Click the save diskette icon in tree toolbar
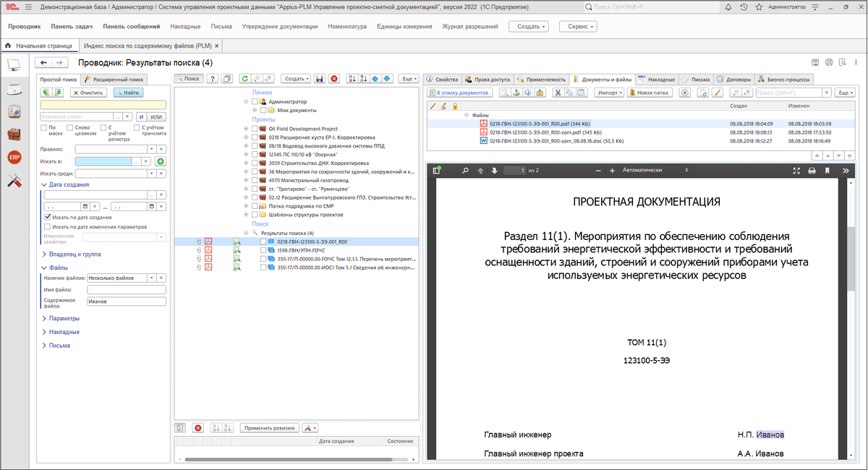 (320, 78)
